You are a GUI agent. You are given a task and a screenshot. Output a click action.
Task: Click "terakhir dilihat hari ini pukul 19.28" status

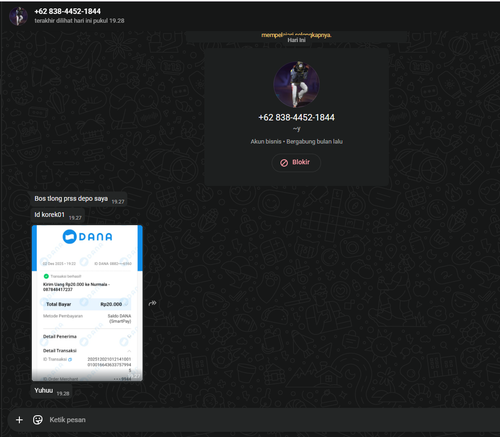[x=79, y=21]
